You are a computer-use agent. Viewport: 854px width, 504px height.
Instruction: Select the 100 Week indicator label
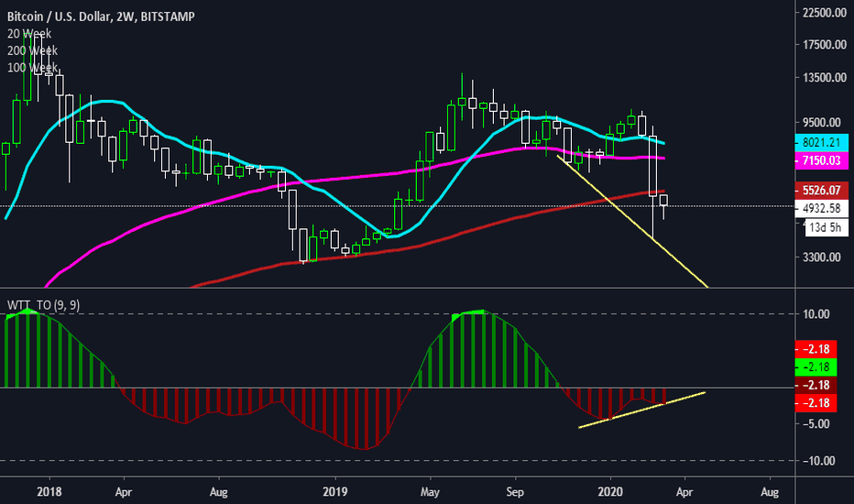32,68
